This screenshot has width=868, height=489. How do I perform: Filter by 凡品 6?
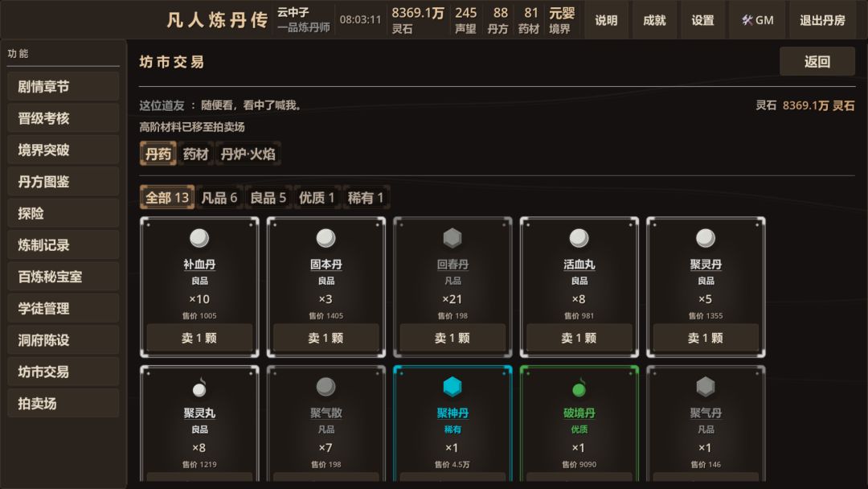219,197
